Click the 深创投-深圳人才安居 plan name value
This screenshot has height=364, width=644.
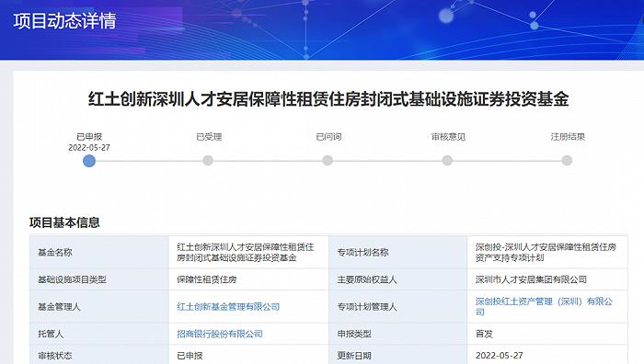(x=546, y=253)
